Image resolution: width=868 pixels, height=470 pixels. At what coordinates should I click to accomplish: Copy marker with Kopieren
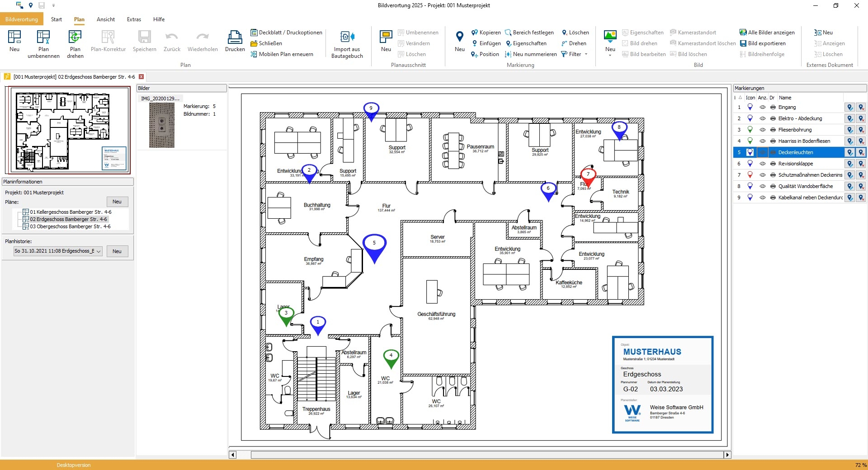point(486,33)
